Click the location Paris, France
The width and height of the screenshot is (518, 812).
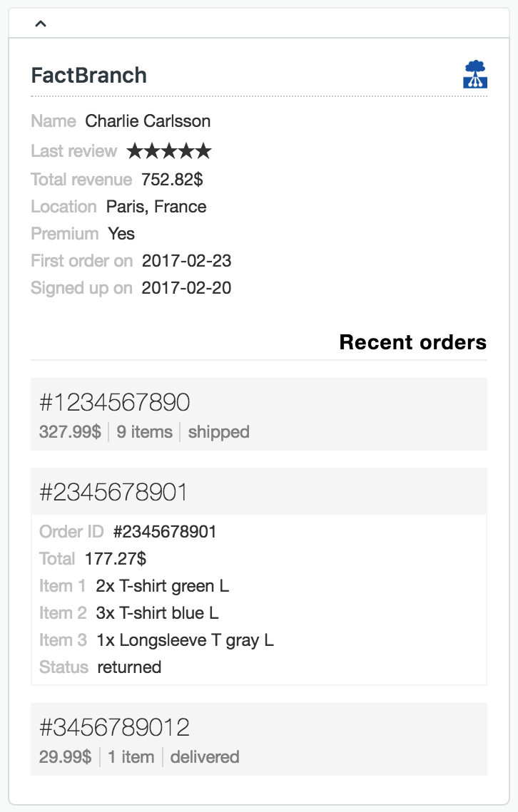coord(156,207)
